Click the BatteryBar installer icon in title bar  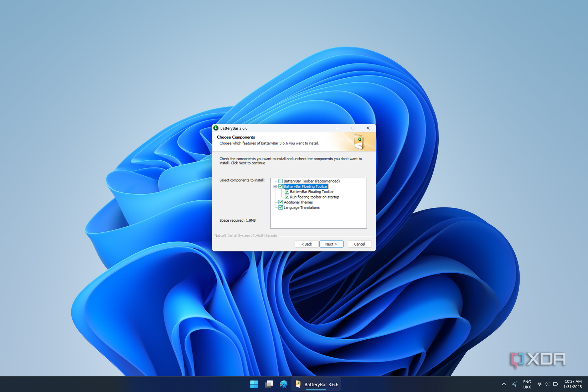click(216, 128)
